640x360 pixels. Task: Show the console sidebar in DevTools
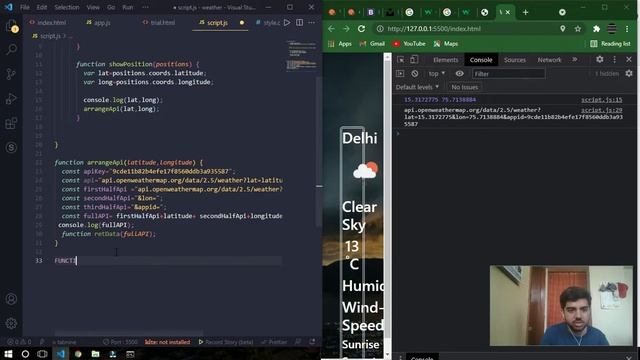400,73
